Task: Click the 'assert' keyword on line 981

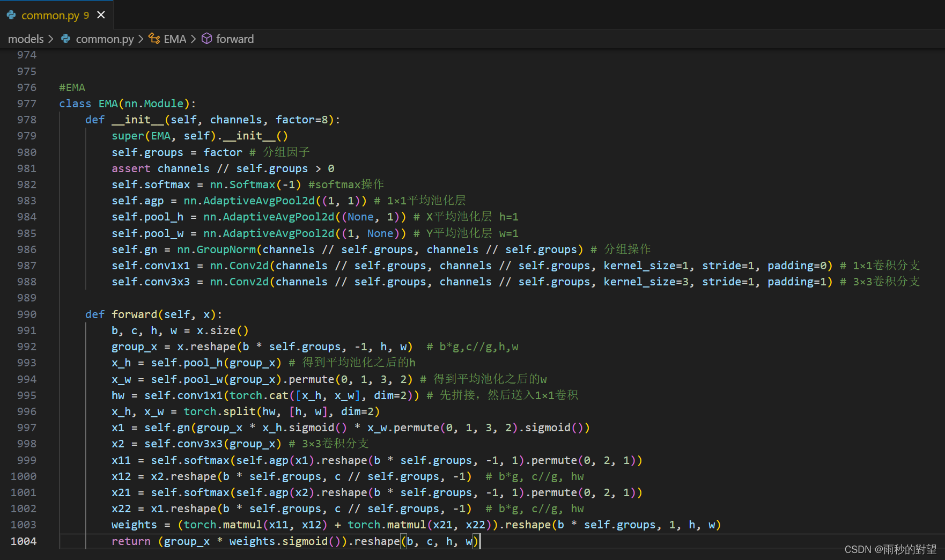Action: (x=131, y=168)
